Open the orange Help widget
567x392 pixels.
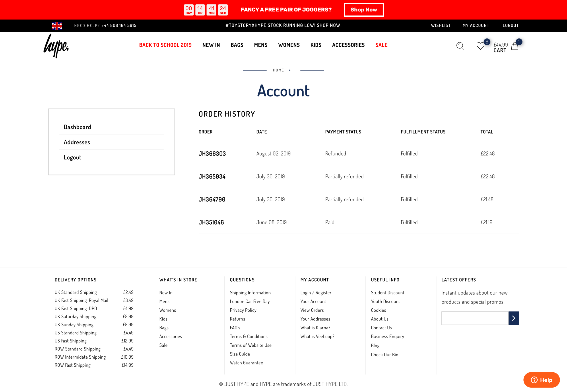(x=542, y=380)
